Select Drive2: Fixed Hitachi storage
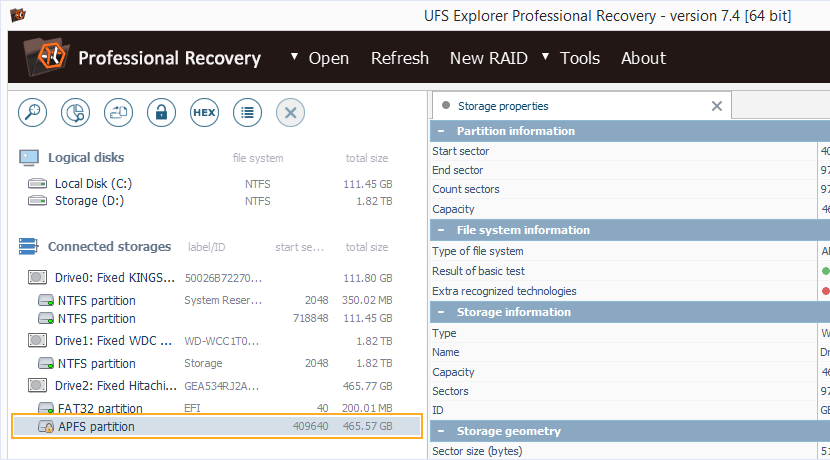The image size is (830, 460). tap(114, 386)
